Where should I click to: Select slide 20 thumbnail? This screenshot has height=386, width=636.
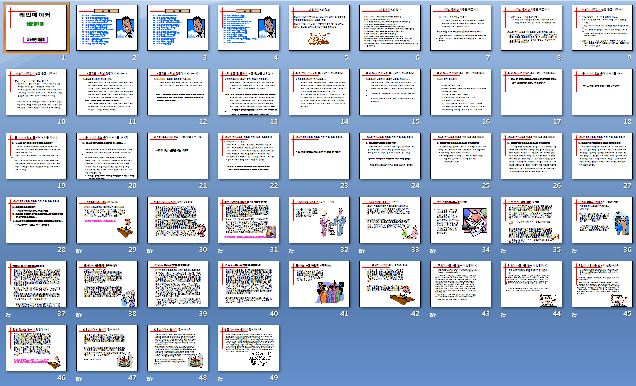click(107, 156)
